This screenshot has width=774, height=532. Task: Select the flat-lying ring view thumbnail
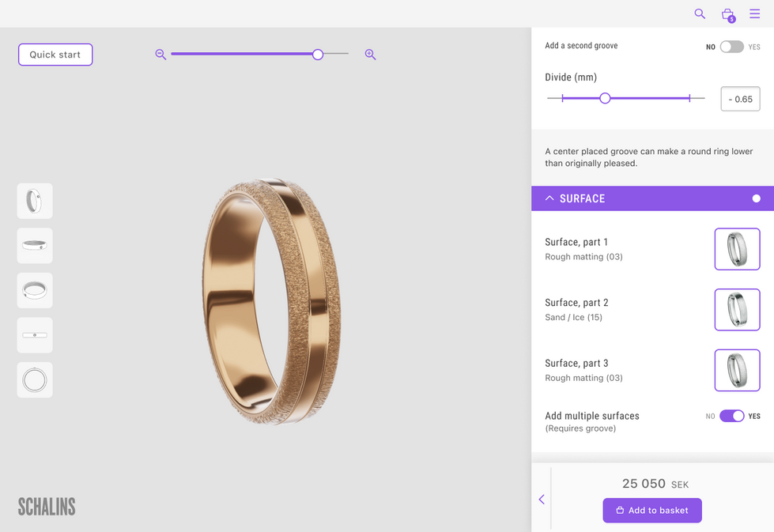tap(35, 290)
